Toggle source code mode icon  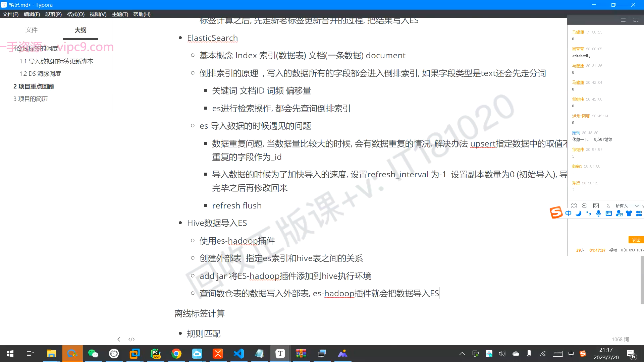coord(131,339)
